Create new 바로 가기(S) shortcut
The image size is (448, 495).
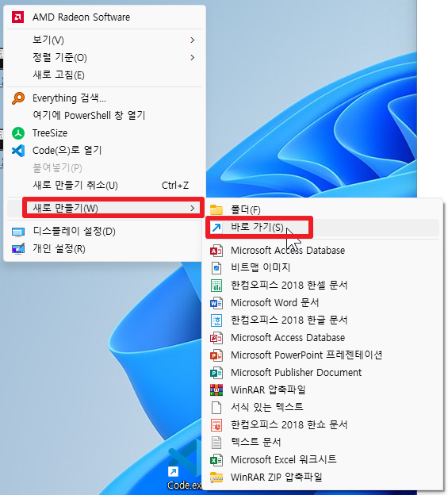322,228
